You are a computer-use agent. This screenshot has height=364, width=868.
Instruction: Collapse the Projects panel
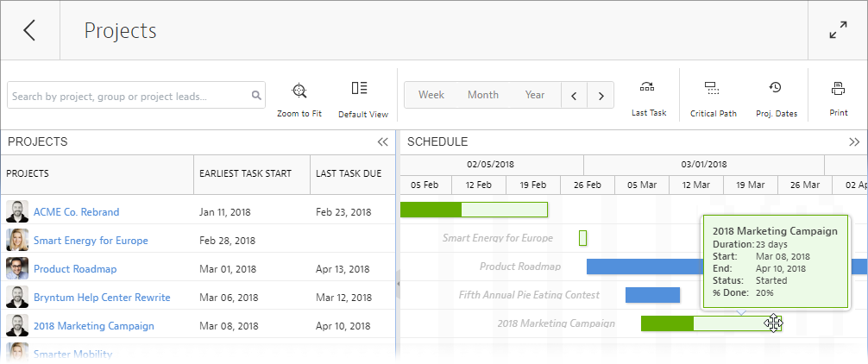tap(383, 142)
